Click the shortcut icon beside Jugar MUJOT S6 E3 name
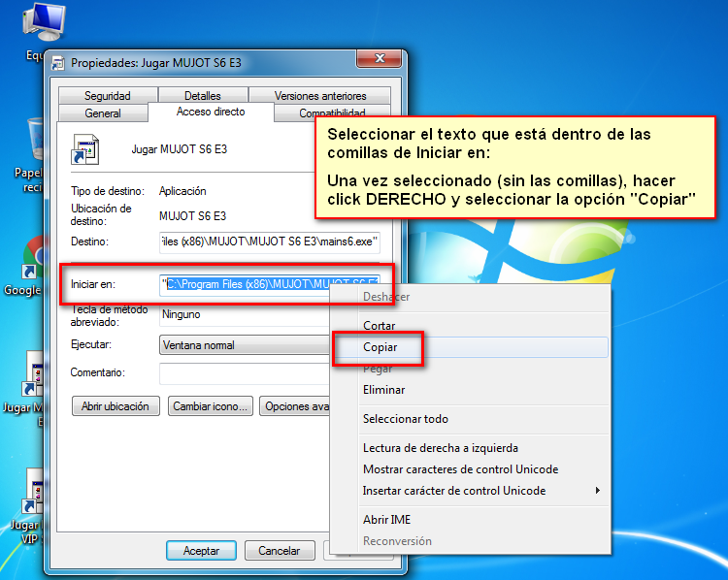 coord(86,150)
